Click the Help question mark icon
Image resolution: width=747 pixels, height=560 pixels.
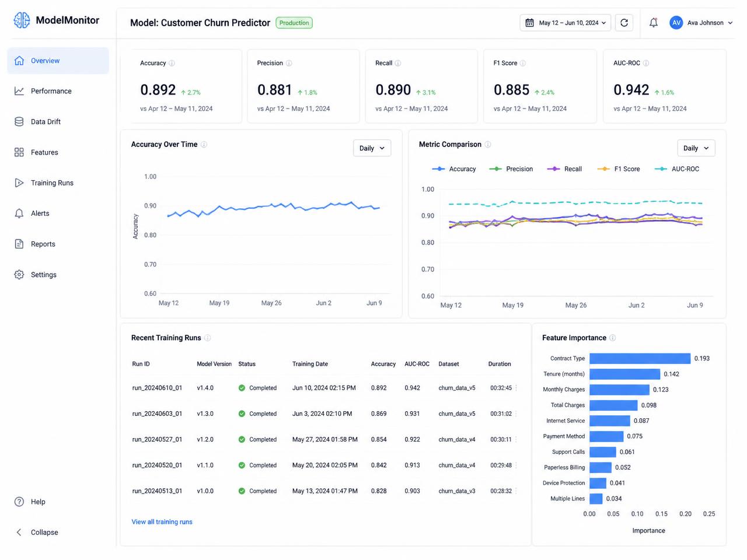pos(19,502)
